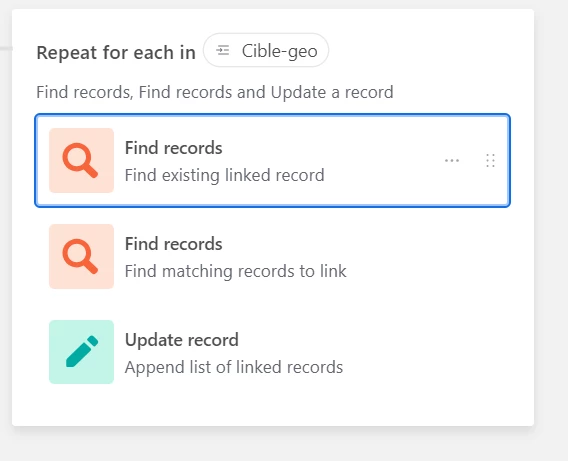568x461 pixels.
Task: Open 'Append list of linked records' action
Action: (272, 352)
